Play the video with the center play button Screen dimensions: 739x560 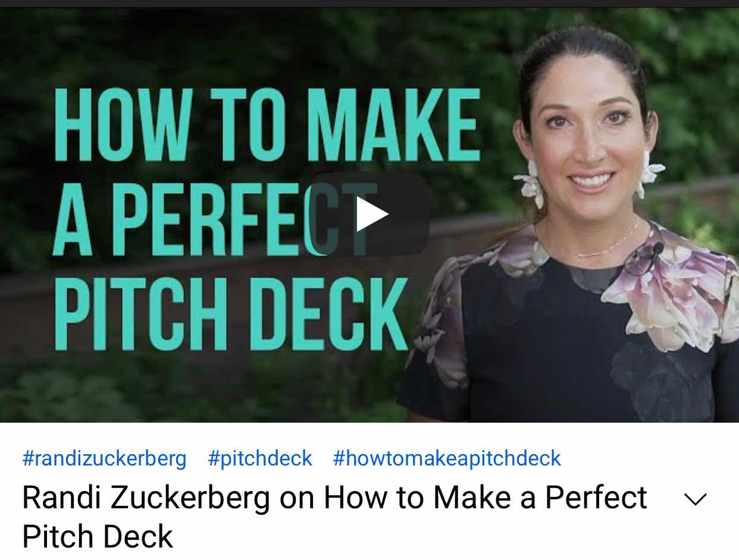[x=369, y=215]
